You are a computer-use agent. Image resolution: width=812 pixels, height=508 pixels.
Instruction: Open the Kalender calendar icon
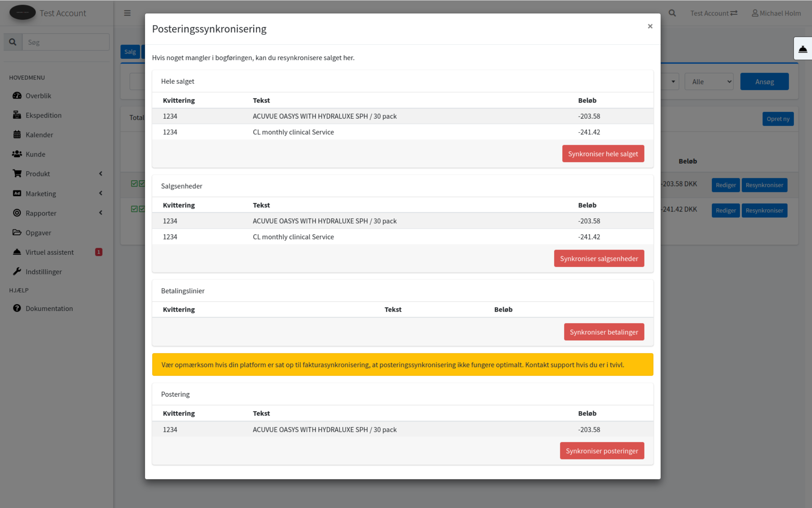click(17, 135)
